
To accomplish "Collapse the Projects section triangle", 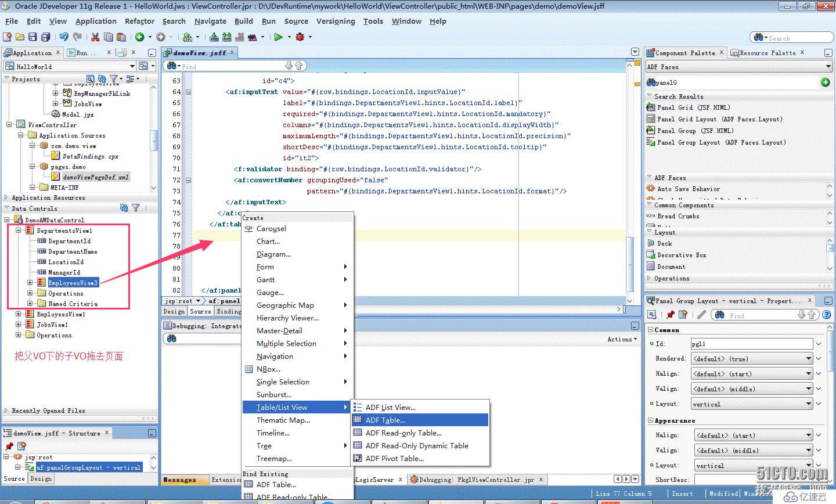I will pos(6,79).
